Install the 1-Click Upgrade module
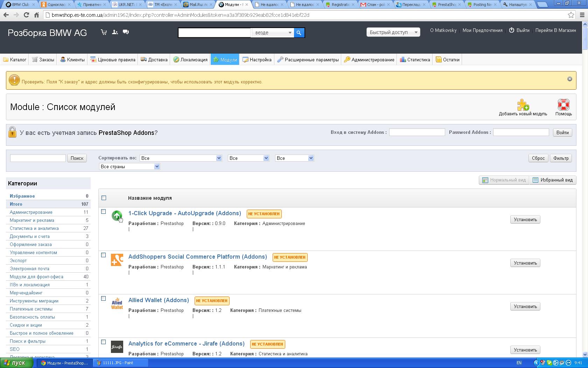Viewport: 588px width, 368px height. click(525, 219)
